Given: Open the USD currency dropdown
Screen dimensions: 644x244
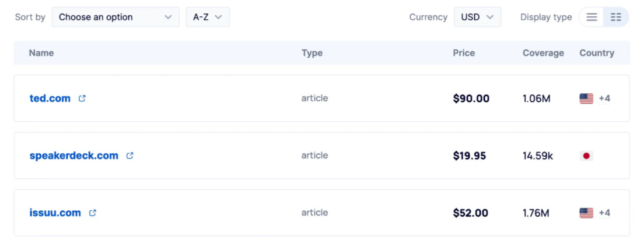Looking at the screenshot, I should 477,17.
